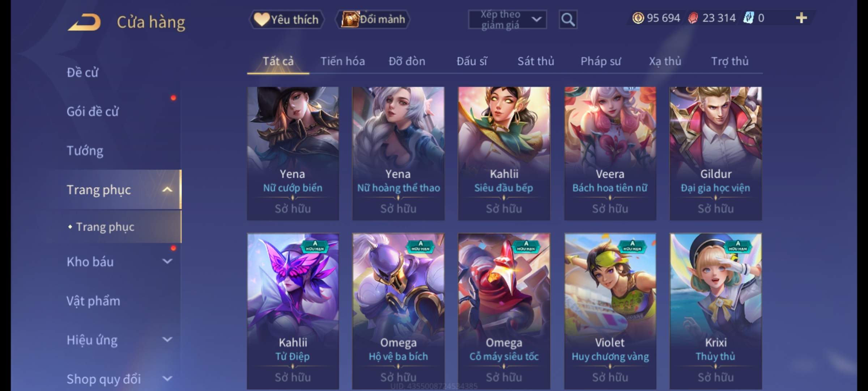Tap the plus icon to add currency
868x391 pixels.
pyautogui.click(x=801, y=18)
